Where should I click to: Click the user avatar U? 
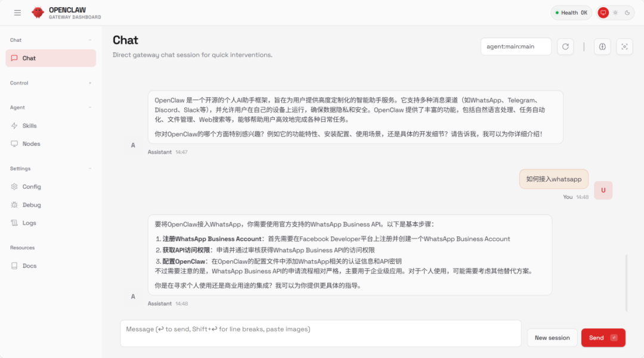pyautogui.click(x=603, y=190)
